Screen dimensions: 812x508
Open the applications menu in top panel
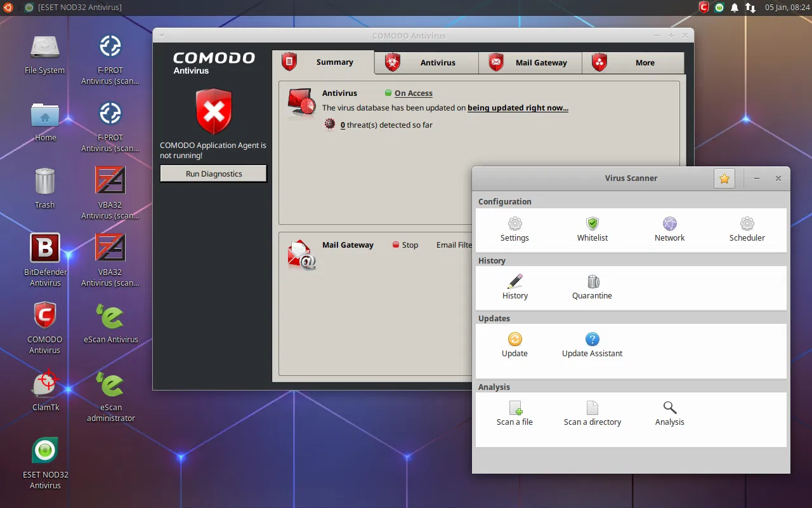coord(8,8)
